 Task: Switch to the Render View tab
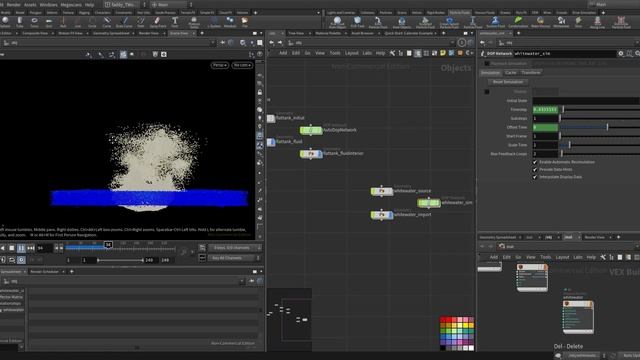(149, 33)
